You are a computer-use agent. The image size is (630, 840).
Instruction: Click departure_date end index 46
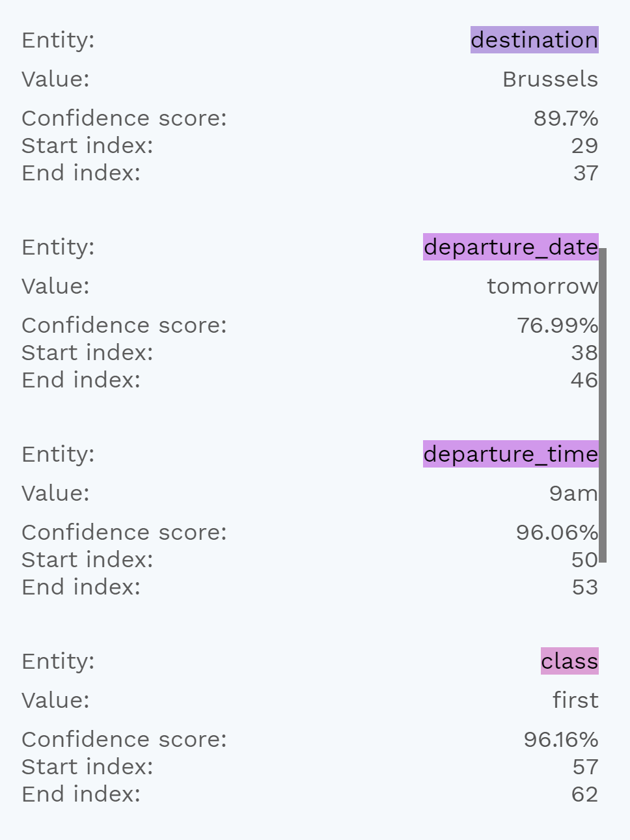tap(584, 380)
